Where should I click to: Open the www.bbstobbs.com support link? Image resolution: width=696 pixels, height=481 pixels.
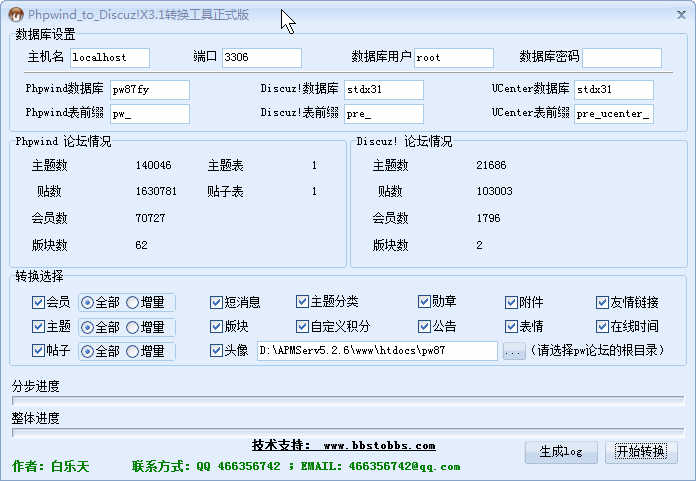[380, 446]
